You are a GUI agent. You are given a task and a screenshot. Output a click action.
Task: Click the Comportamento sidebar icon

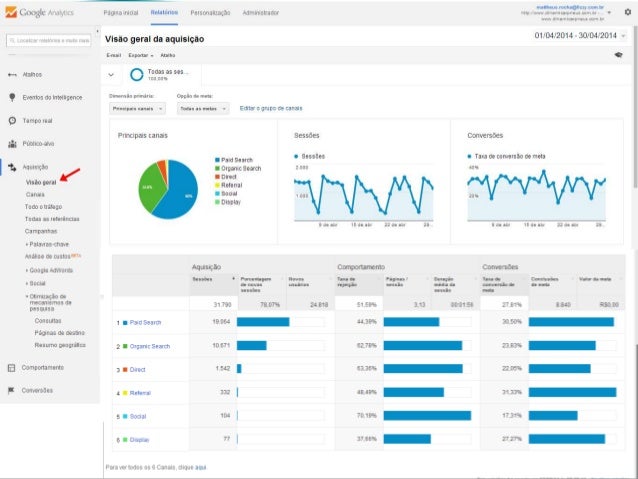[x=12, y=367]
